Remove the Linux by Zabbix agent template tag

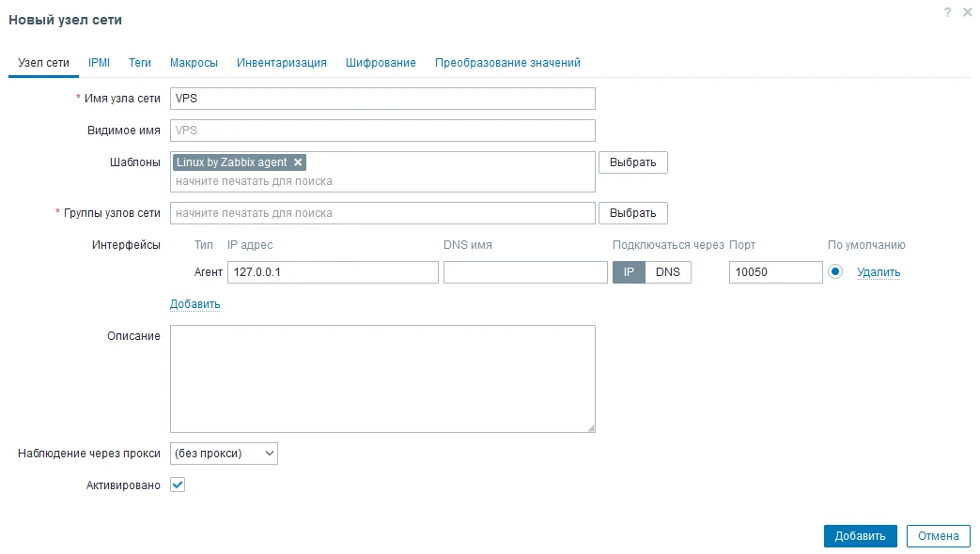(298, 162)
